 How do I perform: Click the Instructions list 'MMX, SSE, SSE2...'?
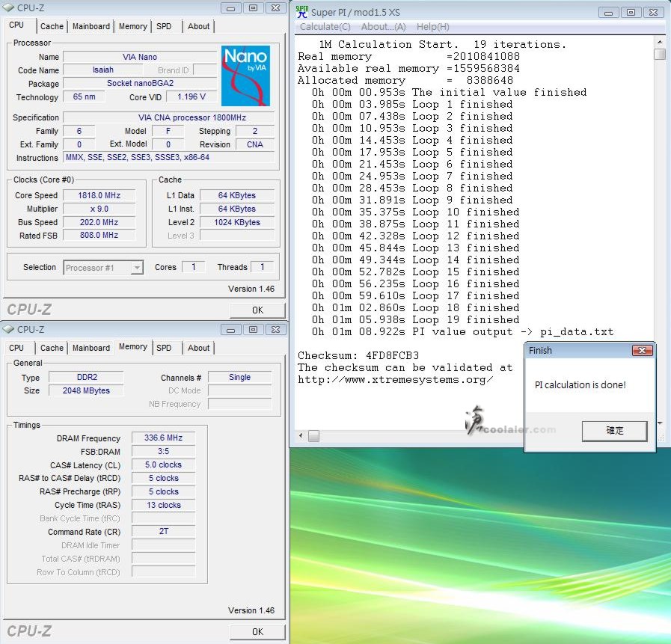coord(169,157)
